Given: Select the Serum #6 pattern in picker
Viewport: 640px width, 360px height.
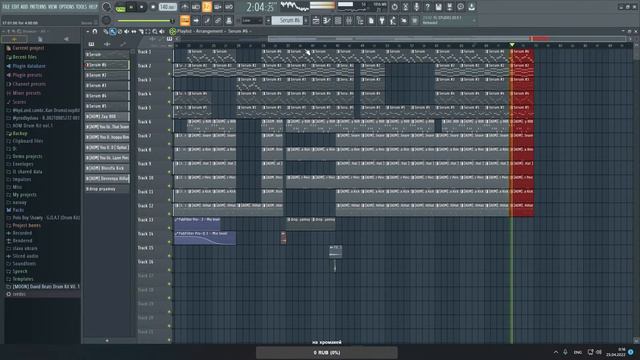Looking at the screenshot, I should [x=107, y=64].
